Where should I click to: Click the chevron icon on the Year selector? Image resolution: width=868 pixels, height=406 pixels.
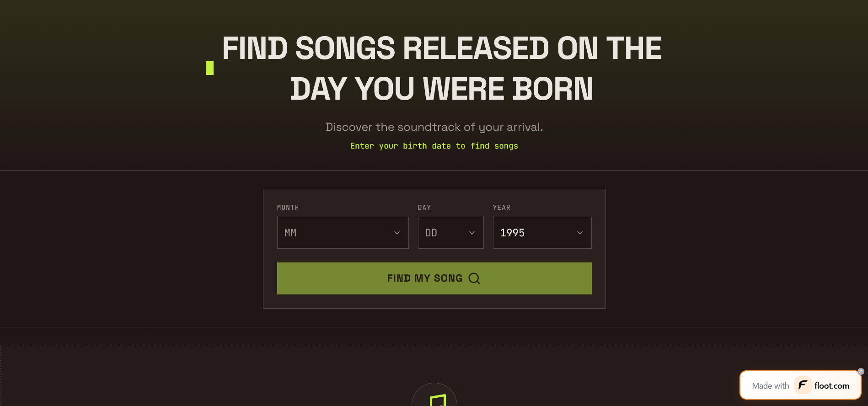[x=579, y=233]
